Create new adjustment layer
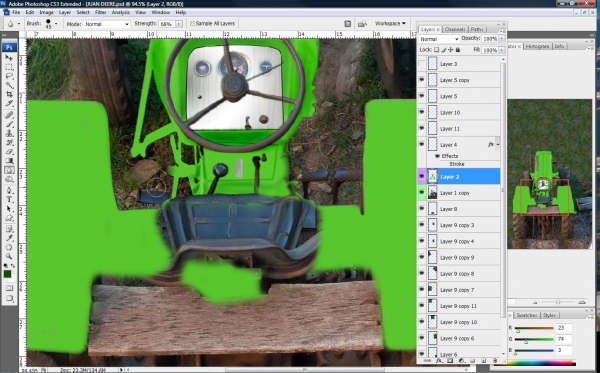The height and width of the screenshot is (373, 600). pos(461,360)
